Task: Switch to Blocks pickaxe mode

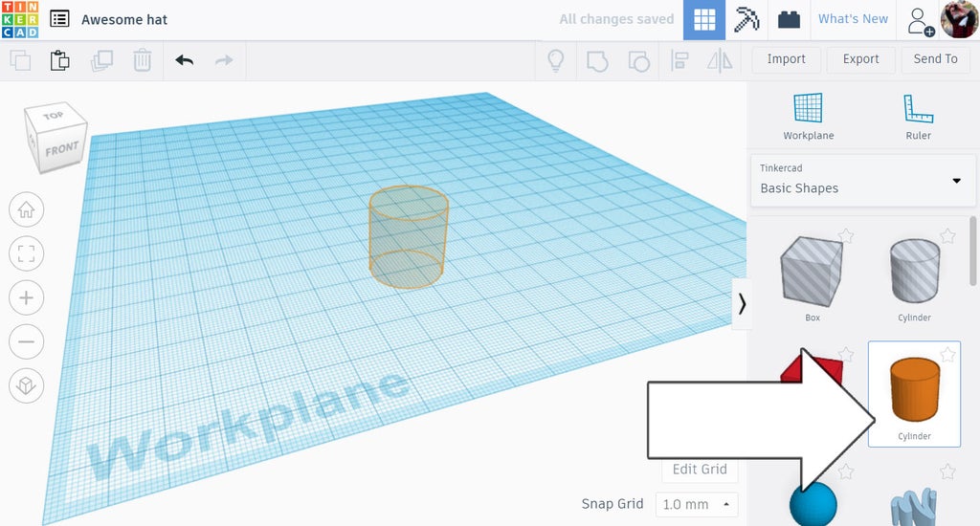Action: (x=746, y=20)
